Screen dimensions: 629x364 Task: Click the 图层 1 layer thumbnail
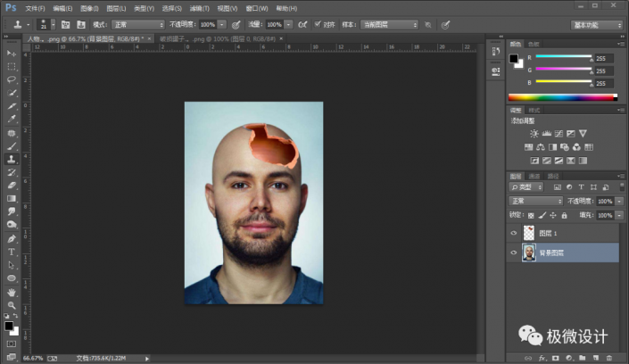coord(529,233)
